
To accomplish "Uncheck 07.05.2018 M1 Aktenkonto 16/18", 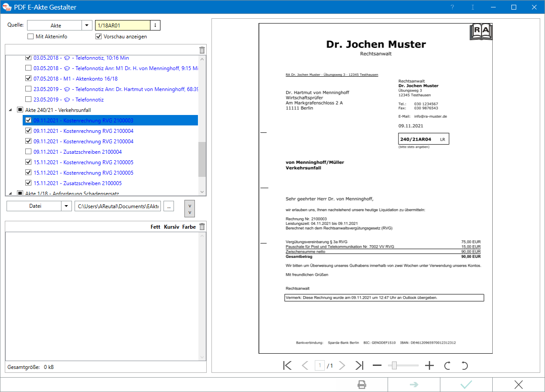I will click(x=28, y=79).
